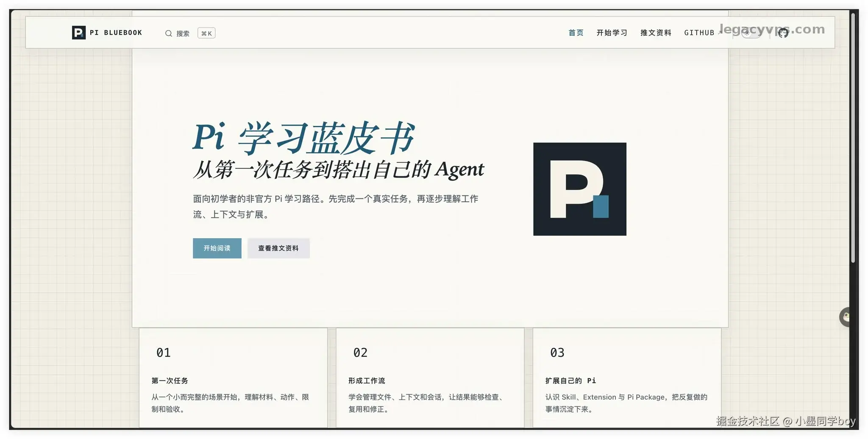The width and height of the screenshot is (868, 439).
Task: Click the Pi Bluebook logo icon in header
Action: [79, 33]
